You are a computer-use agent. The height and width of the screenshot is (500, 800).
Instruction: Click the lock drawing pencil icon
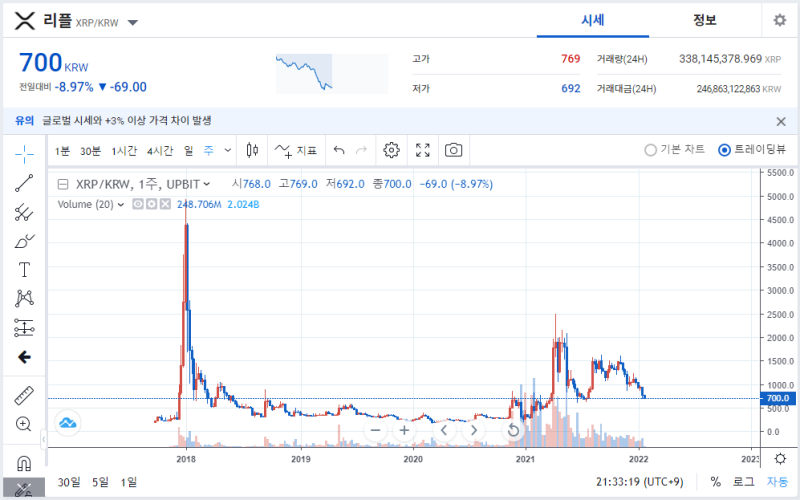(24, 489)
